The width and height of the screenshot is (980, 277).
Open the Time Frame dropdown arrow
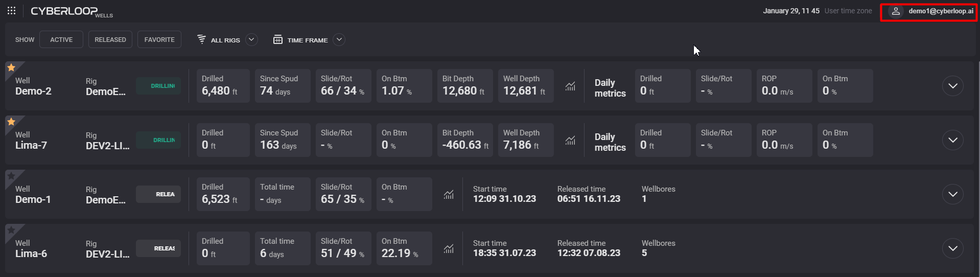(x=339, y=39)
